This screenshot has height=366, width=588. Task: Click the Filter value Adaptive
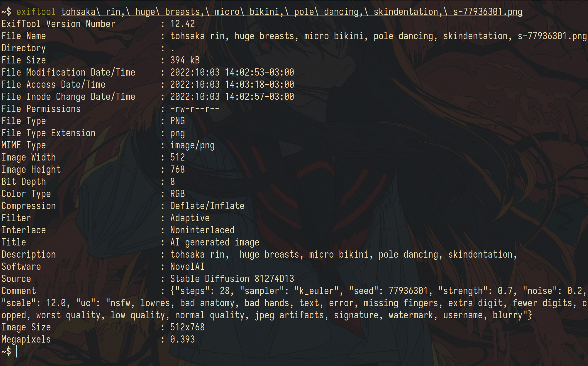(190, 218)
